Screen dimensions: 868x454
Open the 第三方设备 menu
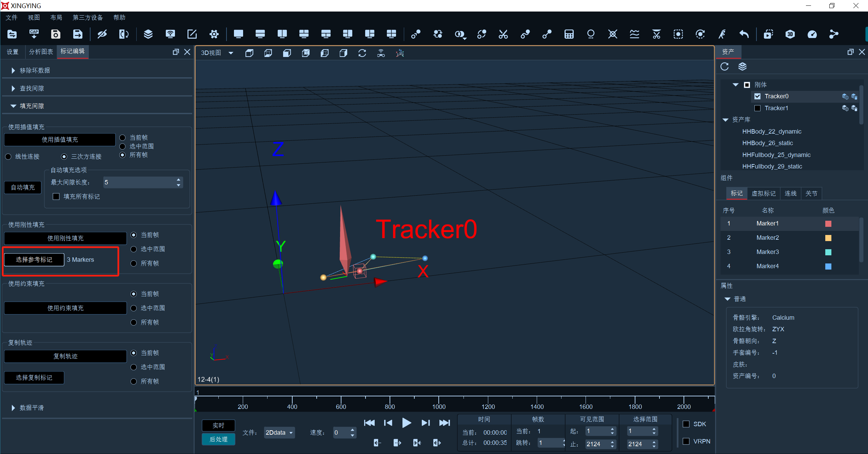(87, 18)
